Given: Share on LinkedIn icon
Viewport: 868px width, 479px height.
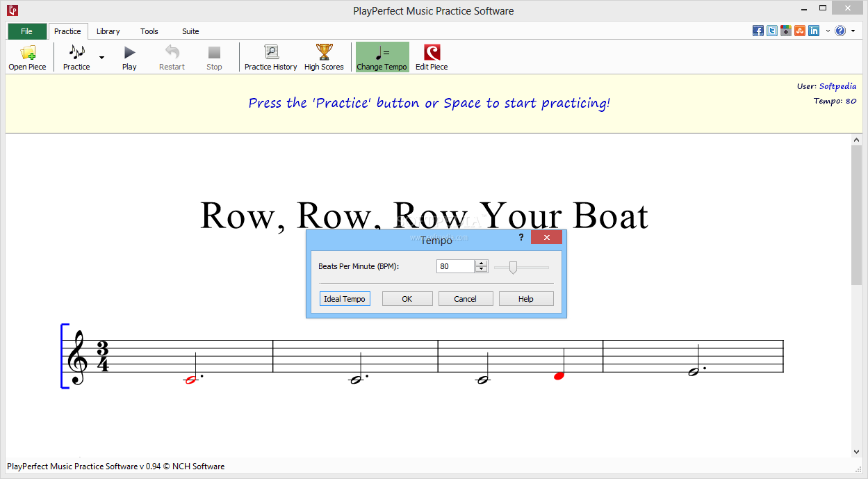Looking at the screenshot, I should pos(814,31).
